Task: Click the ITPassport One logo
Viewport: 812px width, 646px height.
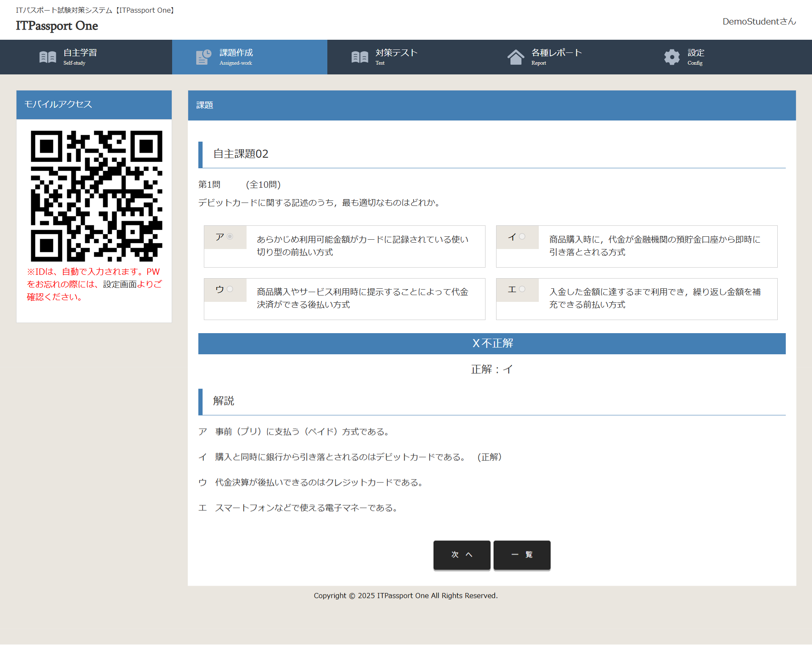Action: (x=56, y=26)
